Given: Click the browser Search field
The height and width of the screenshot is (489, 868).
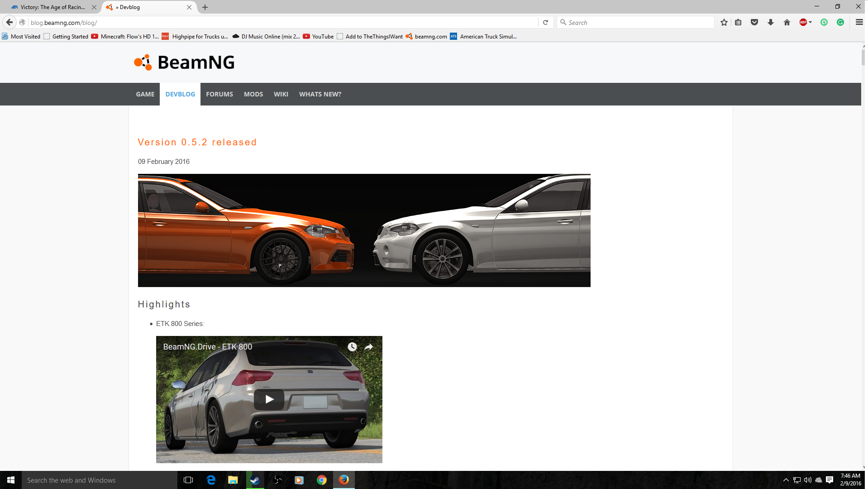Looking at the screenshot, I should (635, 23).
